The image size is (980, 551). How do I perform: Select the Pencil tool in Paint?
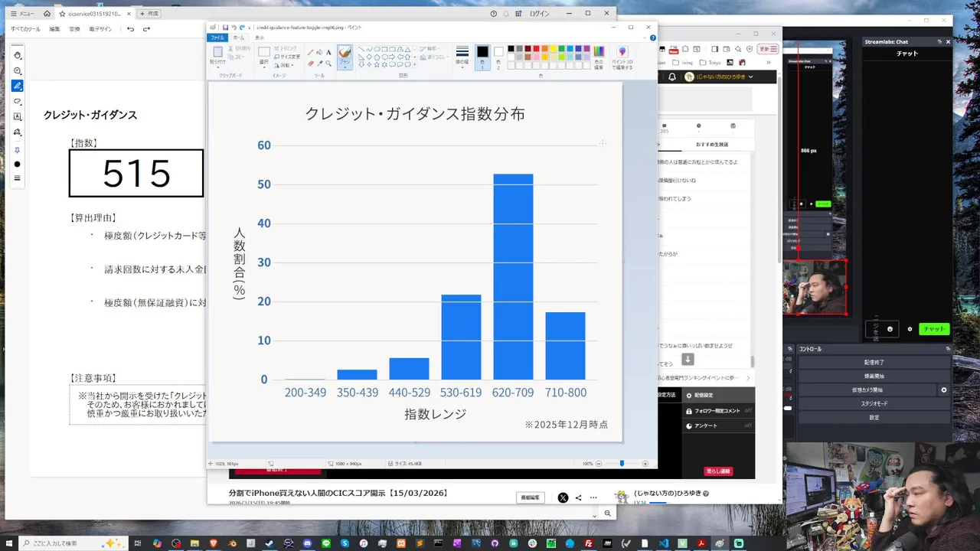(311, 53)
